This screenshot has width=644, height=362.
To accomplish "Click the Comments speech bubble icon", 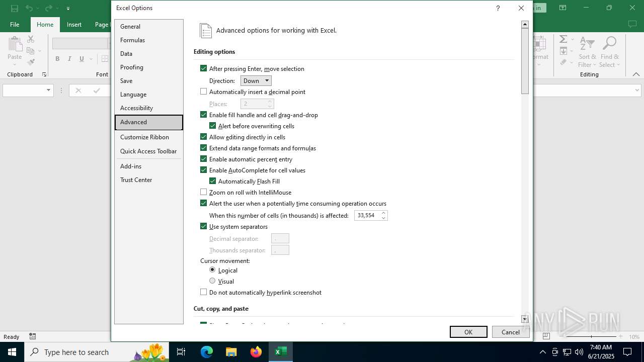I will [632, 24].
